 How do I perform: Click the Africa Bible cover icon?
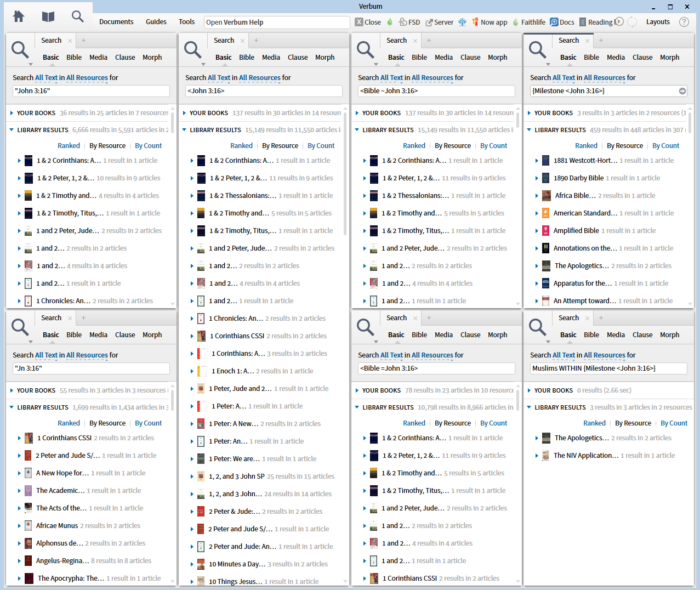(547, 196)
